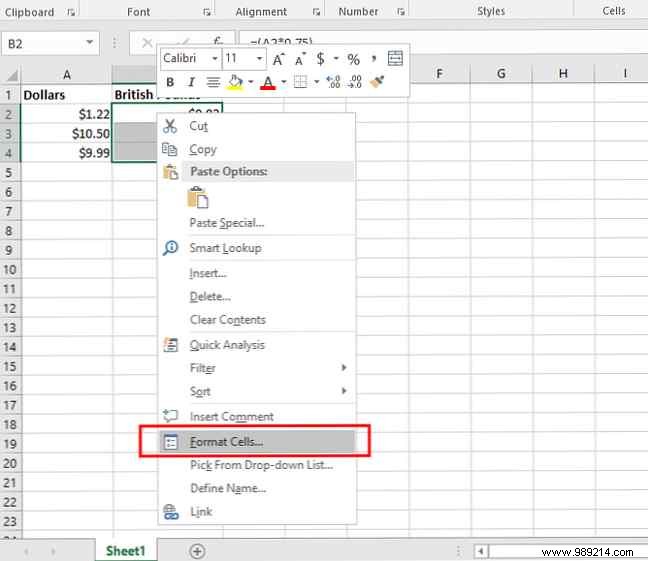Apply the dollar Accounting Number Format
Screen dimensions: 648x561
coord(320,59)
